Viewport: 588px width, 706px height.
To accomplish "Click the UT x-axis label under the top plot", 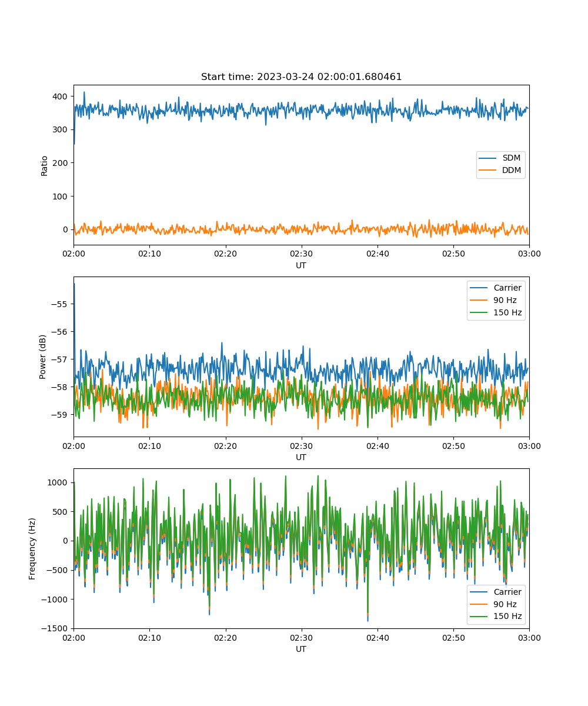I will point(301,265).
